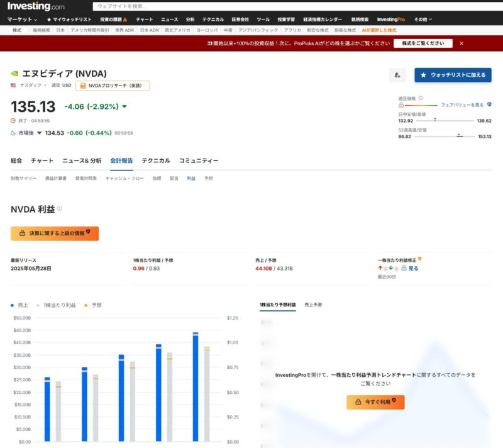Open チャート in the top navigation
Screen dimensions: 503x448
point(145,20)
